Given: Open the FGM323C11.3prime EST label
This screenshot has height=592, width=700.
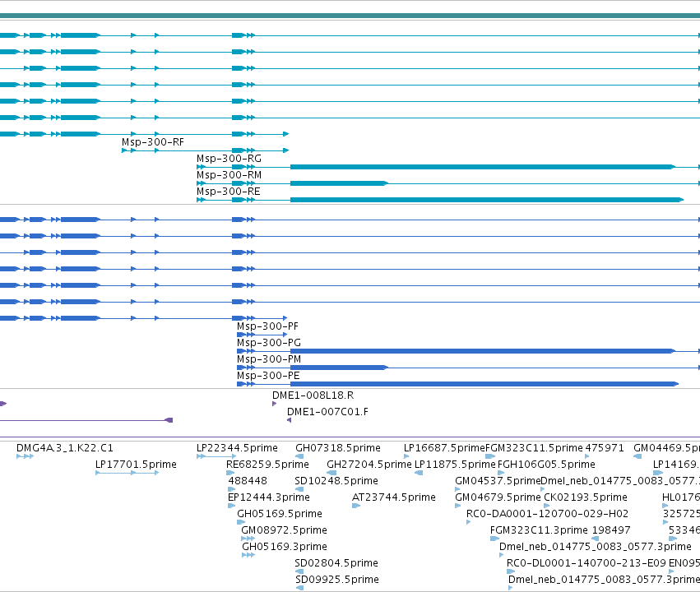Looking at the screenshot, I should 539,530.
